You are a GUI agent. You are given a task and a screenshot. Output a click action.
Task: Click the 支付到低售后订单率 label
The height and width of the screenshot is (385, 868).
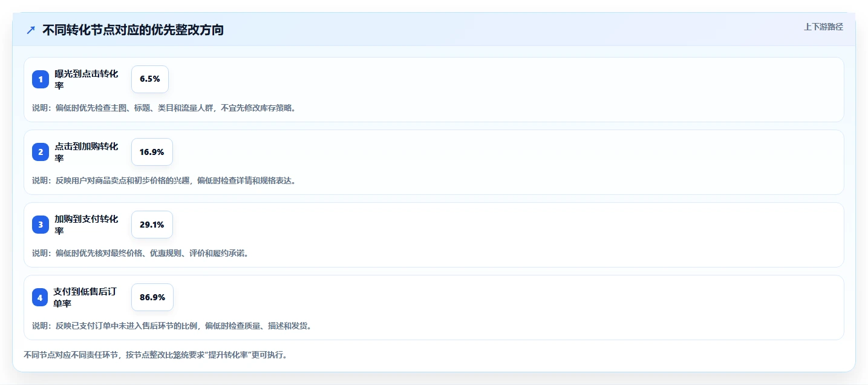tap(85, 297)
